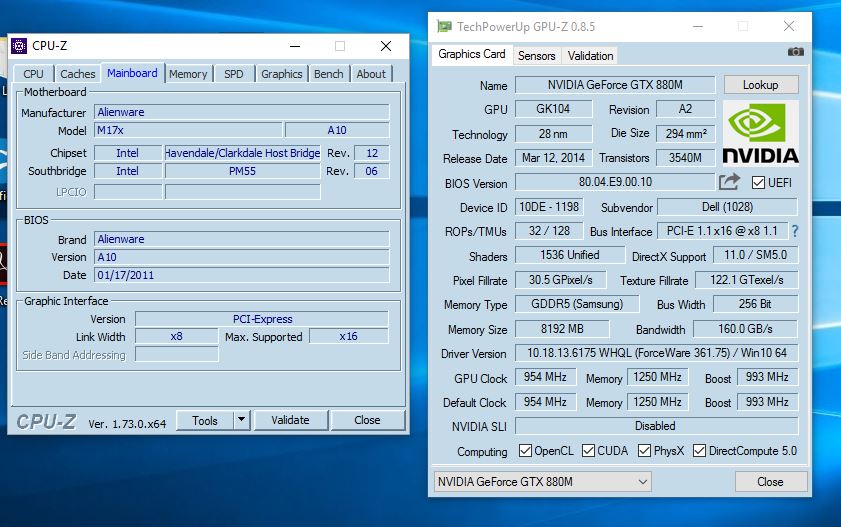Minimize the CPU-Z window

pyautogui.click(x=295, y=46)
